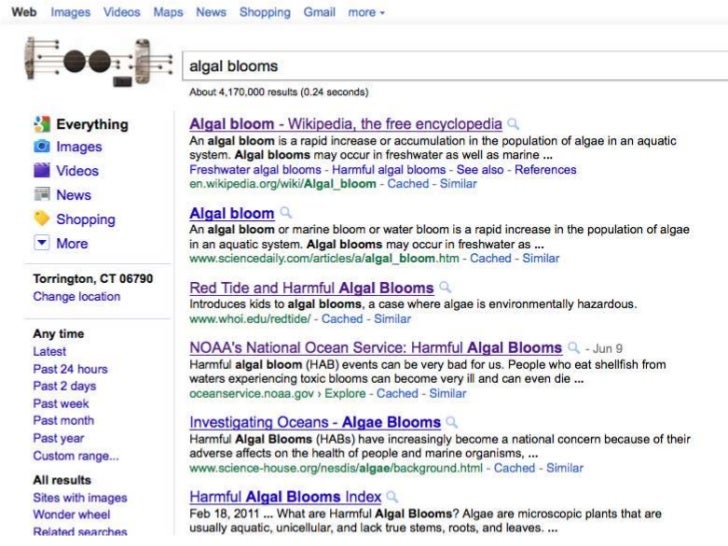
Task: Click the Images camera icon in sidebar
Action: coord(42,146)
